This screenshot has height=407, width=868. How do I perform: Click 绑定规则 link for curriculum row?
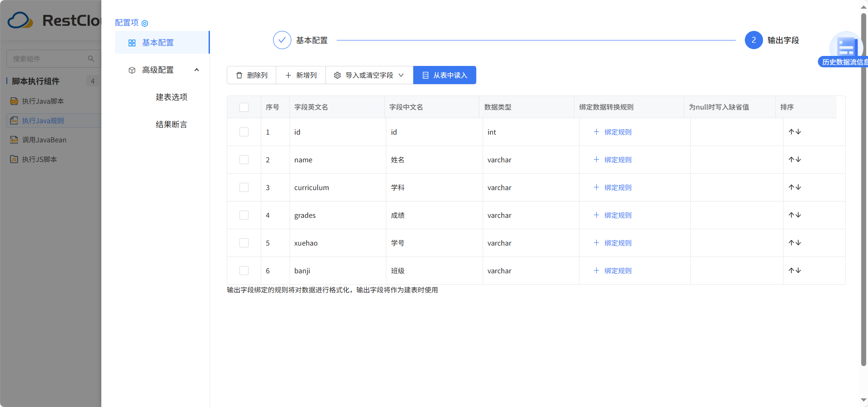click(x=613, y=187)
